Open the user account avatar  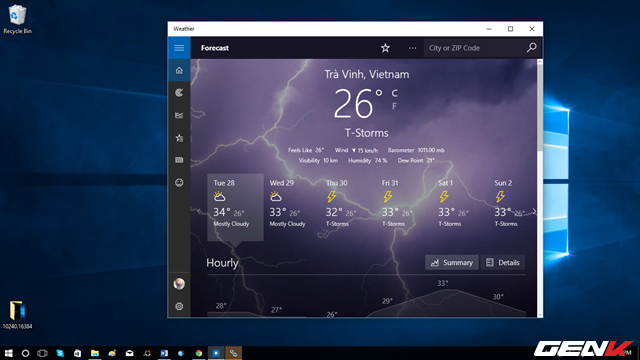click(x=179, y=284)
